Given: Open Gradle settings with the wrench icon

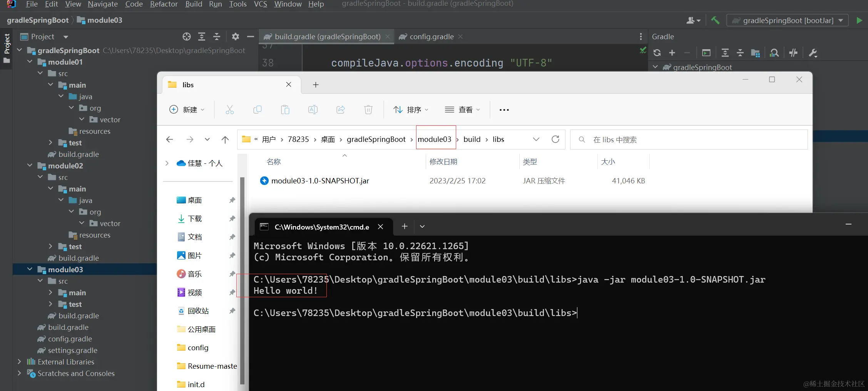Looking at the screenshot, I should pos(813,53).
